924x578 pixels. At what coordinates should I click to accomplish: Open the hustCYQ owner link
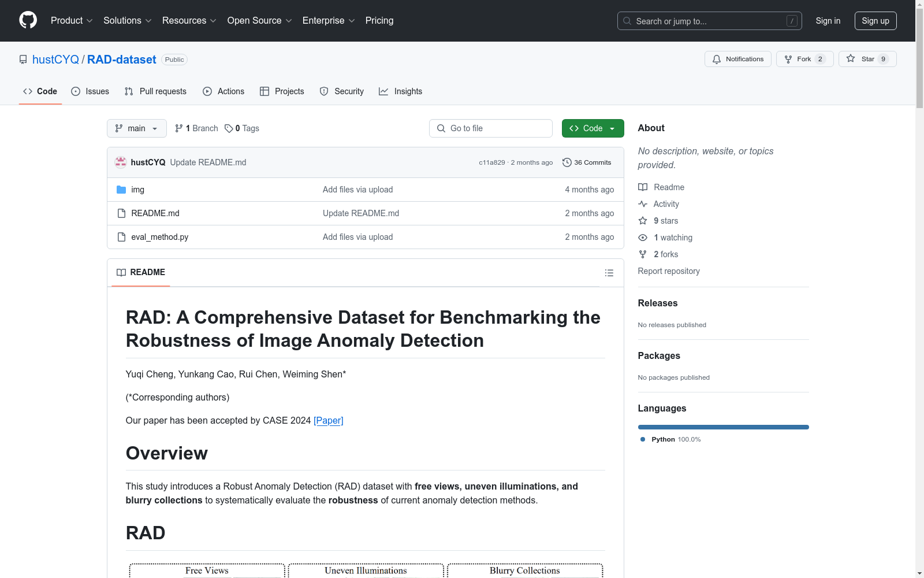(55, 60)
